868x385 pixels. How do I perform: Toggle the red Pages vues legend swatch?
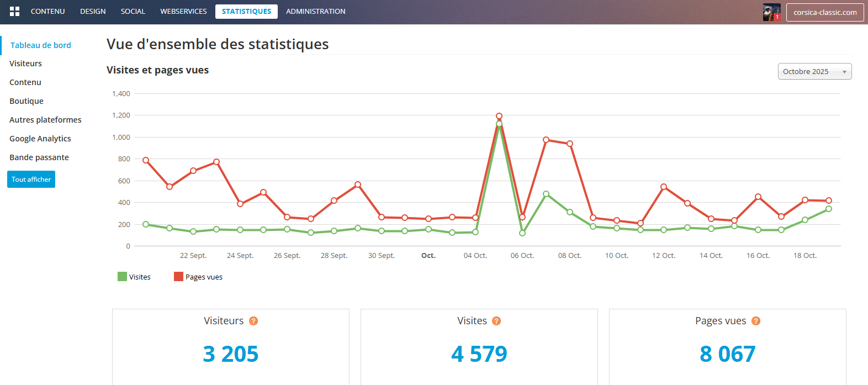(x=178, y=277)
